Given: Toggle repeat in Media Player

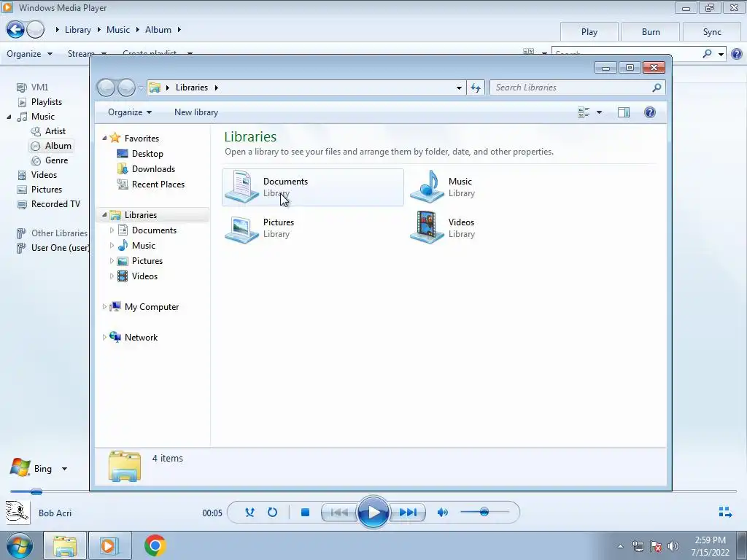Looking at the screenshot, I should 273,513.
